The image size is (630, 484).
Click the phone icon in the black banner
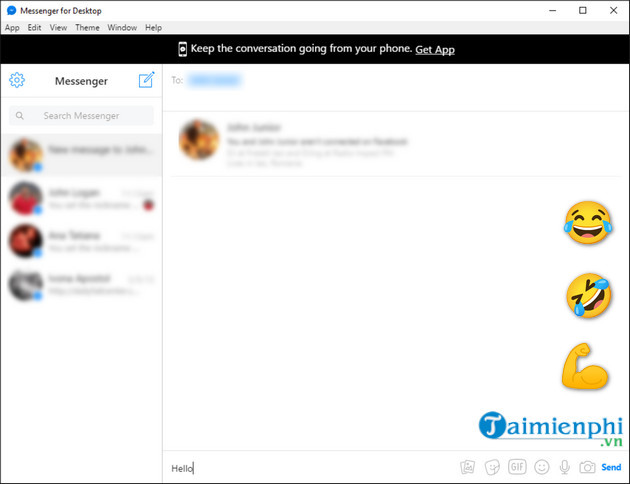point(182,49)
